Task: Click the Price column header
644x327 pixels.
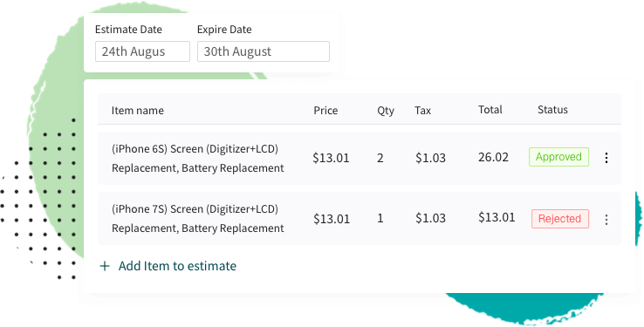Action: click(x=325, y=111)
